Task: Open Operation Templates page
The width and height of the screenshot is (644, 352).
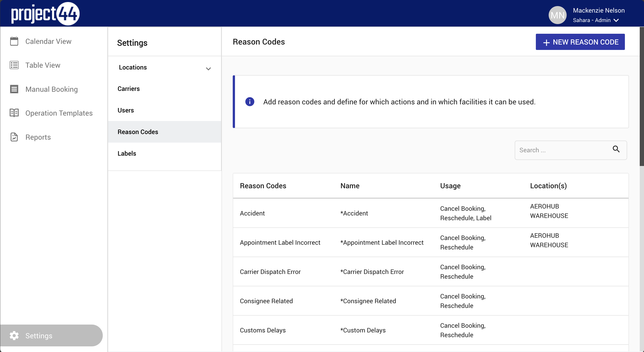Action: click(59, 113)
